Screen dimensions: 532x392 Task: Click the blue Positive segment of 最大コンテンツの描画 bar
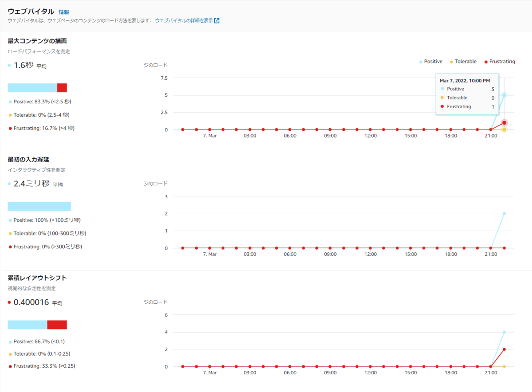coord(32,88)
